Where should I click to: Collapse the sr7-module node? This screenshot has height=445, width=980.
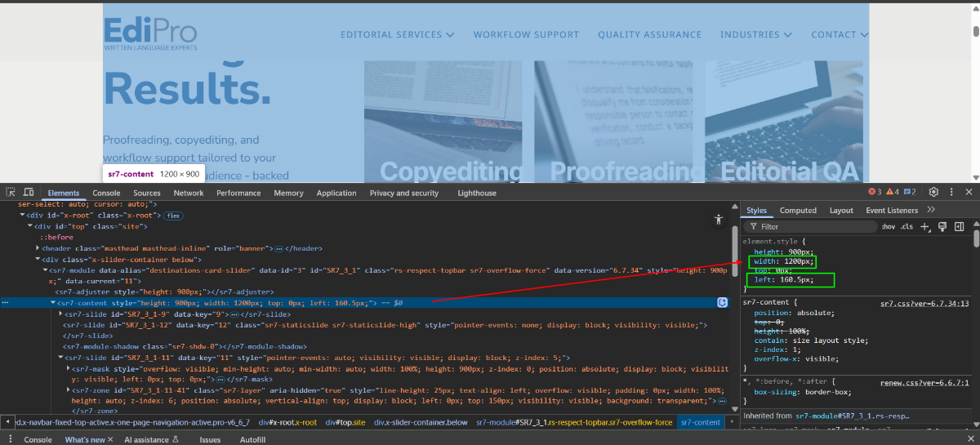(45, 269)
